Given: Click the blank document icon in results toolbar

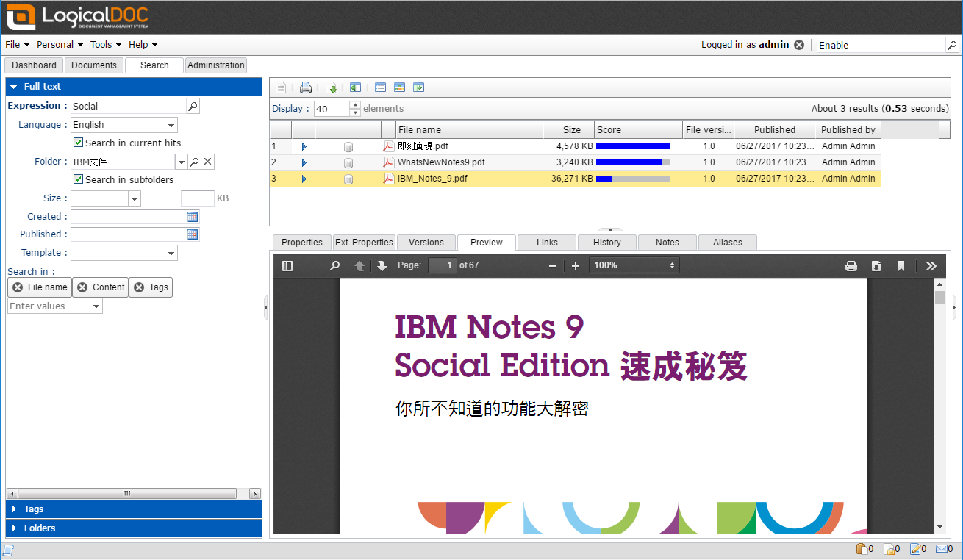Looking at the screenshot, I should pyautogui.click(x=281, y=87).
